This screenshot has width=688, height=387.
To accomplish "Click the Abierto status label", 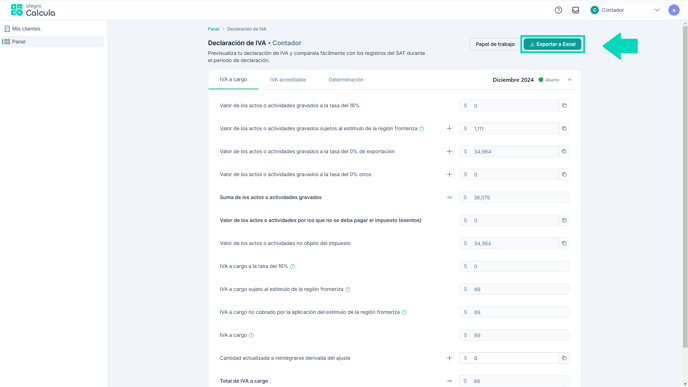I will [552, 80].
